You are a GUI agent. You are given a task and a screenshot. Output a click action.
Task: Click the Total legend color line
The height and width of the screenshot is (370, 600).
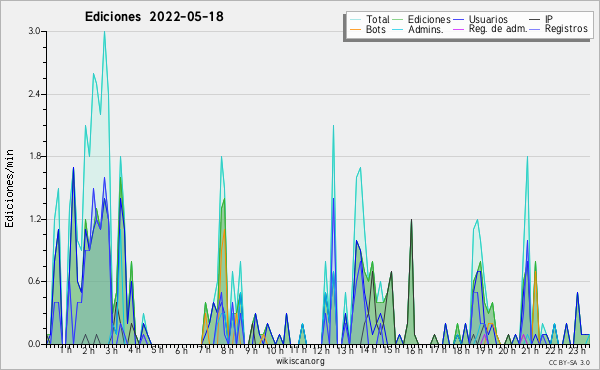click(355, 20)
